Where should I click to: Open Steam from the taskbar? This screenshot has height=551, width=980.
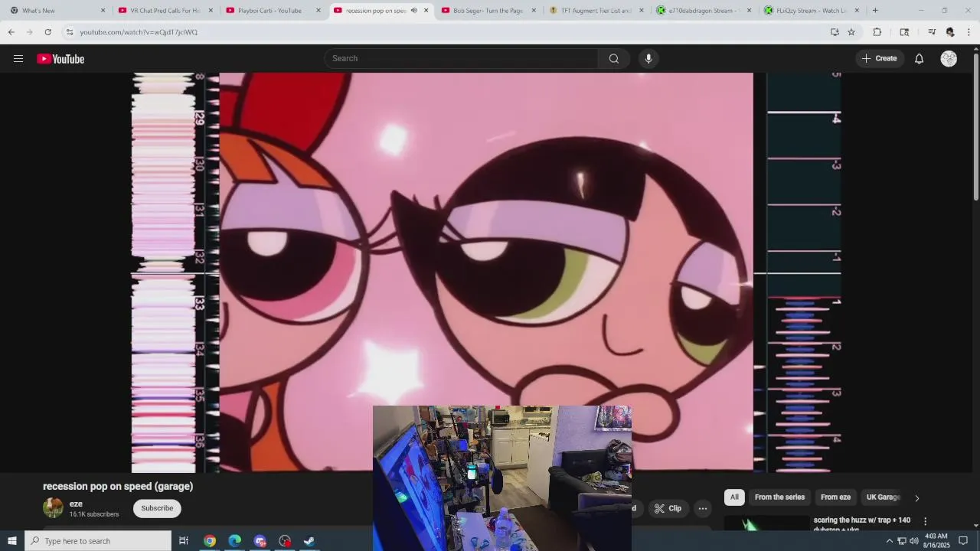click(309, 541)
